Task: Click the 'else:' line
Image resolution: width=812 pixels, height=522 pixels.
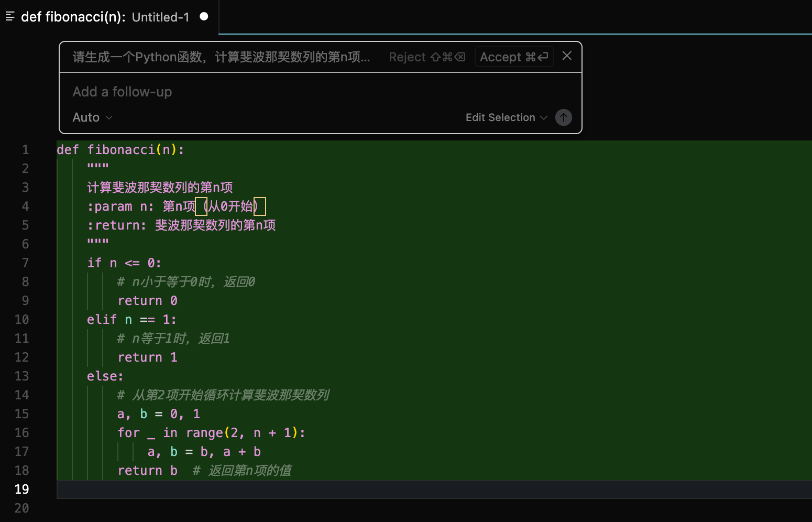Action: click(x=105, y=376)
